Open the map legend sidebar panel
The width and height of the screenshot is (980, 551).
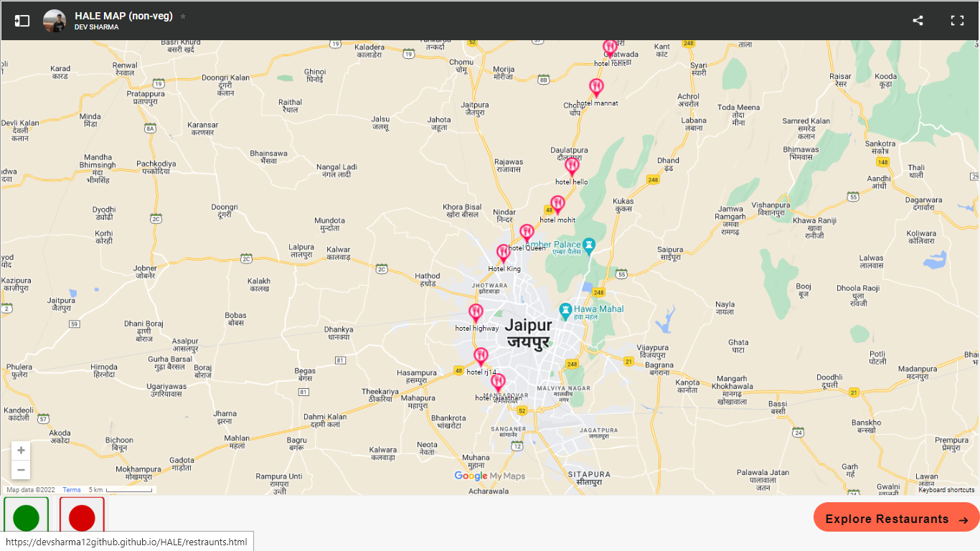[22, 21]
